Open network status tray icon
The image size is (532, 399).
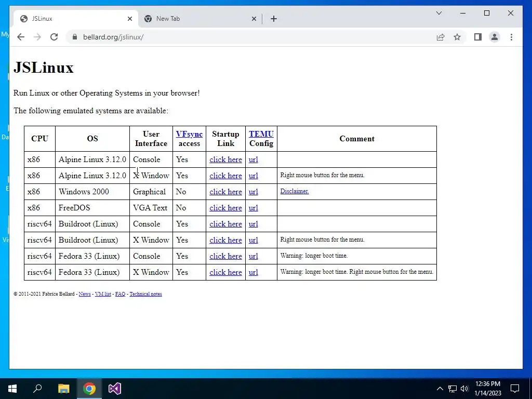pos(453,389)
